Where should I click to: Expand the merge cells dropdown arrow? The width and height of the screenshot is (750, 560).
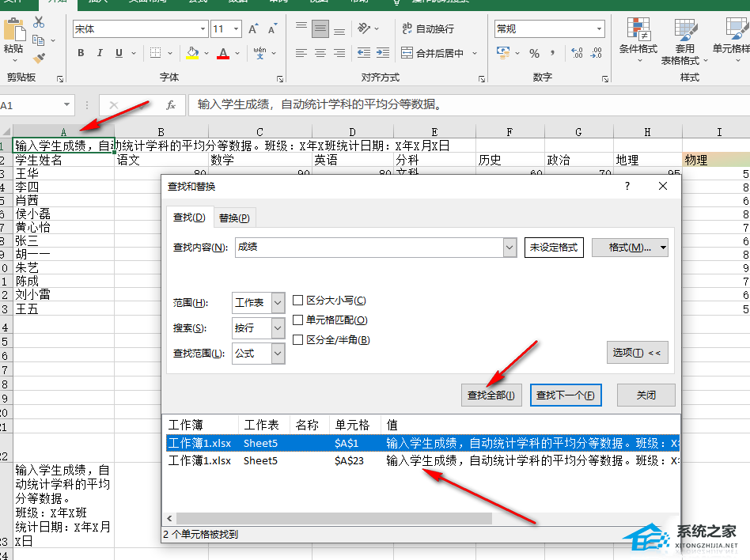tap(475, 53)
